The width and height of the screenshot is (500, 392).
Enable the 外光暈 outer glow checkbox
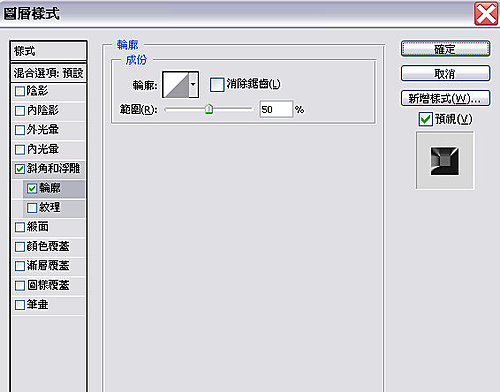(20, 130)
